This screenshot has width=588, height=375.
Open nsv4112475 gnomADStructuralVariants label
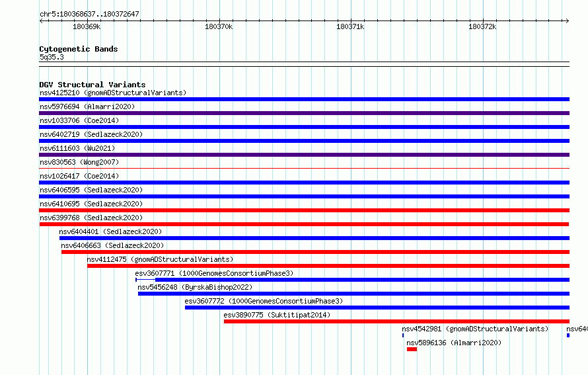(x=160, y=259)
